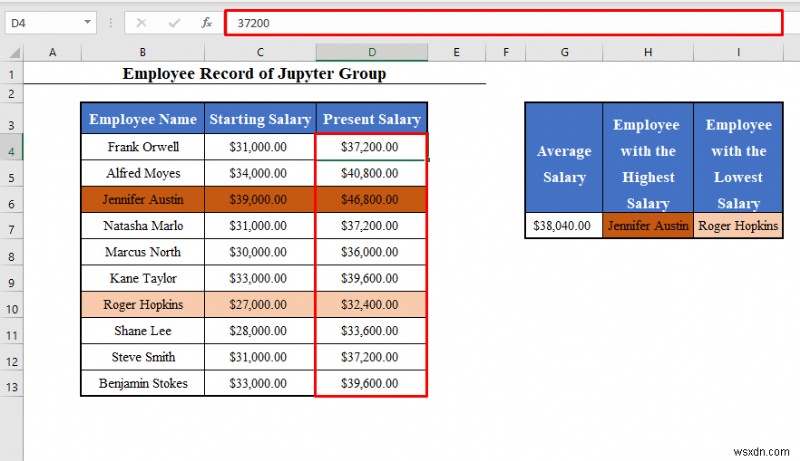Click Steve Smith's $37,200.00 present salary
The image size is (800, 461).
tap(370, 357)
